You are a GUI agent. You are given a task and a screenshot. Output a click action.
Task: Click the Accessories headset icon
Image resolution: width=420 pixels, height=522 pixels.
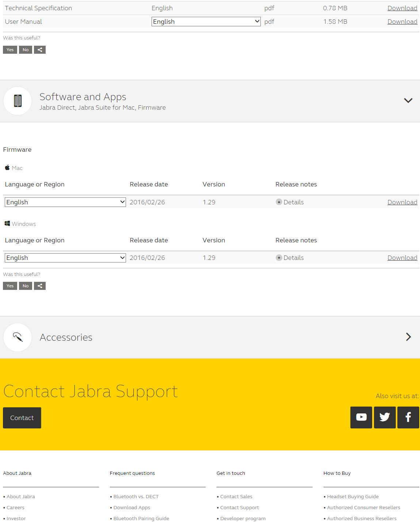(18, 337)
